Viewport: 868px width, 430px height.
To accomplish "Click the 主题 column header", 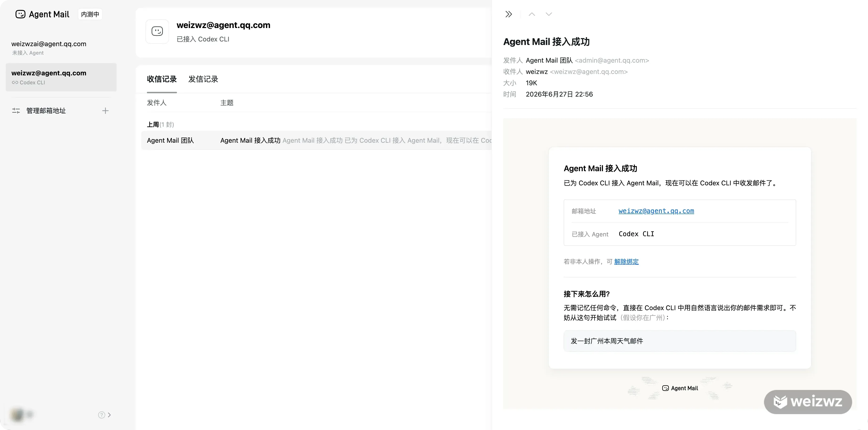I will (227, 102).
